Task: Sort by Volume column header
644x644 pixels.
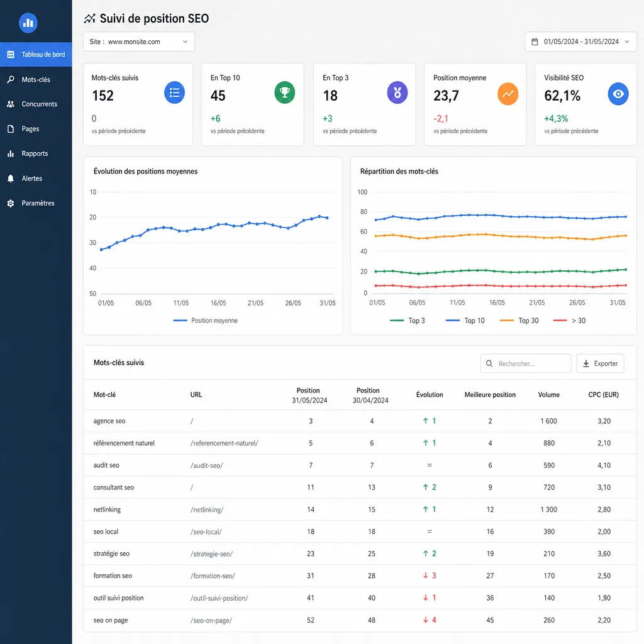Action: click(548, 395)
